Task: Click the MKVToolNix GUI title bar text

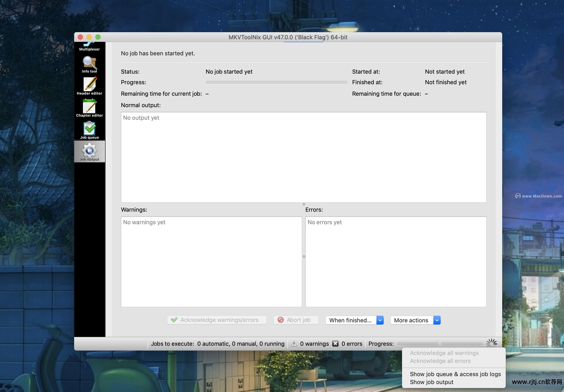Action: [288, 37]
